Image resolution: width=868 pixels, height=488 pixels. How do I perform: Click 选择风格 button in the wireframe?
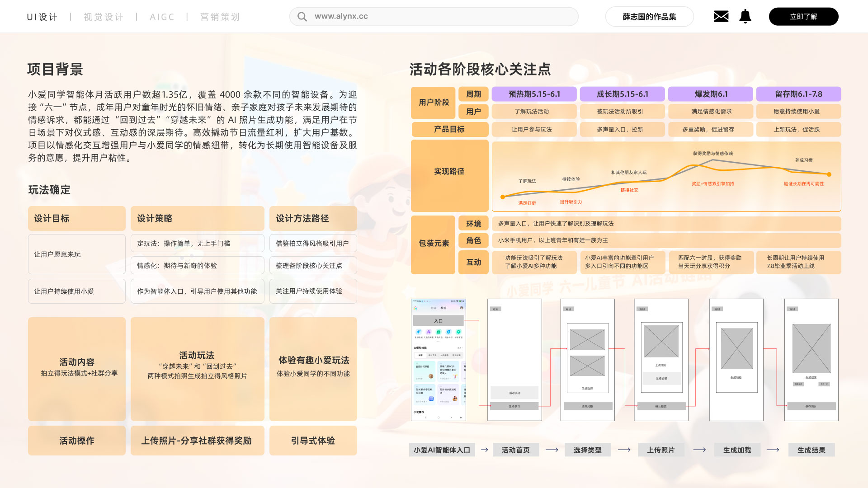click(x=587, y=406)
